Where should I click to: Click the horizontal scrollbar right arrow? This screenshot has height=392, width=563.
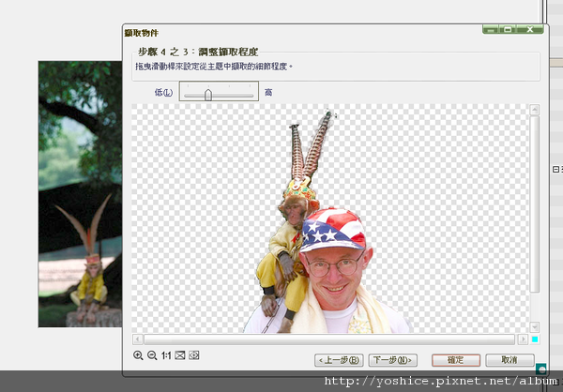[523, 339]
